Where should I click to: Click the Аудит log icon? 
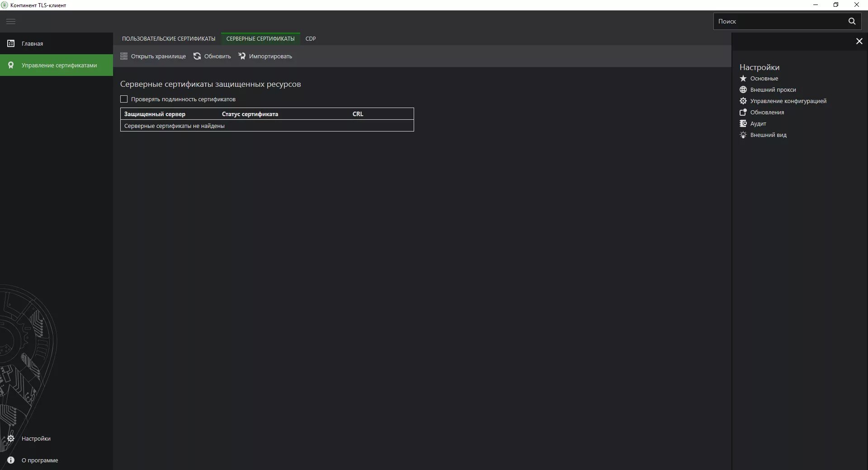point(743,123)
